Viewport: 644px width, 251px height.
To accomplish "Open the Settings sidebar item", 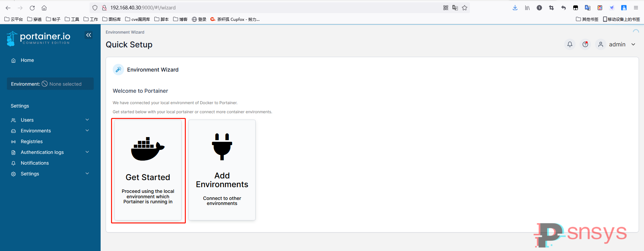I will point(30,174).
